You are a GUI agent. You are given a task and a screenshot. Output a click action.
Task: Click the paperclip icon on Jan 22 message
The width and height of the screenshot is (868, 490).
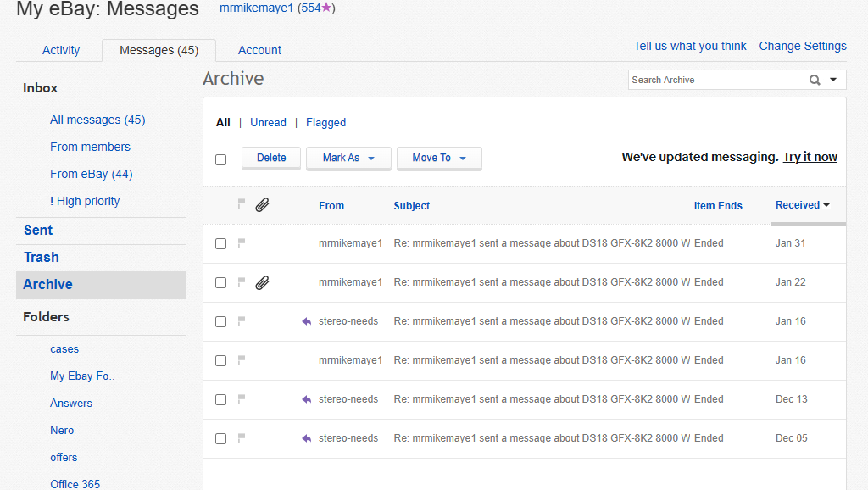point(263,283)
